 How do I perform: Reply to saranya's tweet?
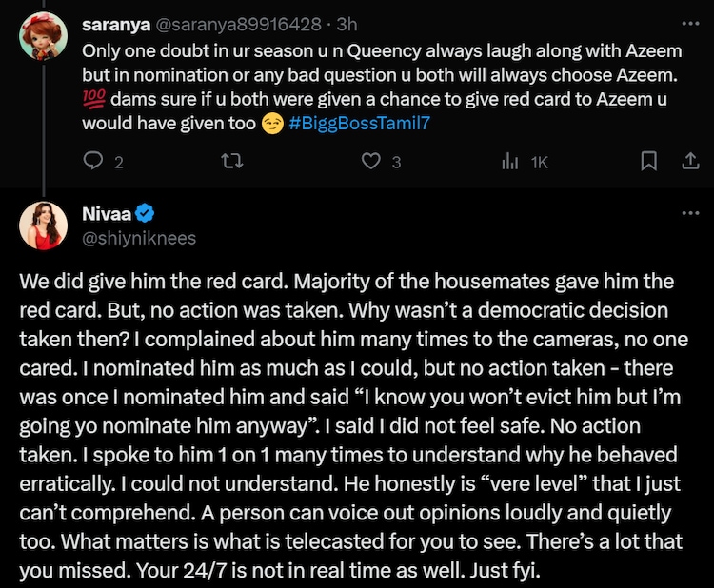point(93,162)
